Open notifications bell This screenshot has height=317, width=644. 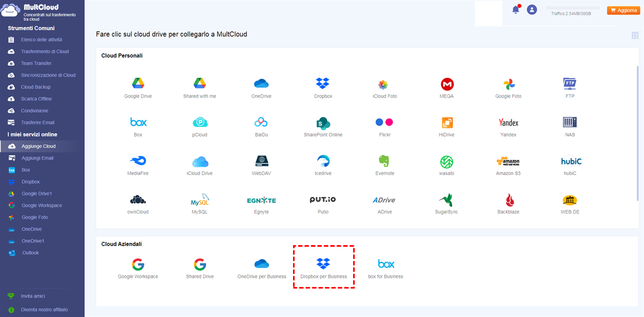pyautogui.click(x=516, y=9)
